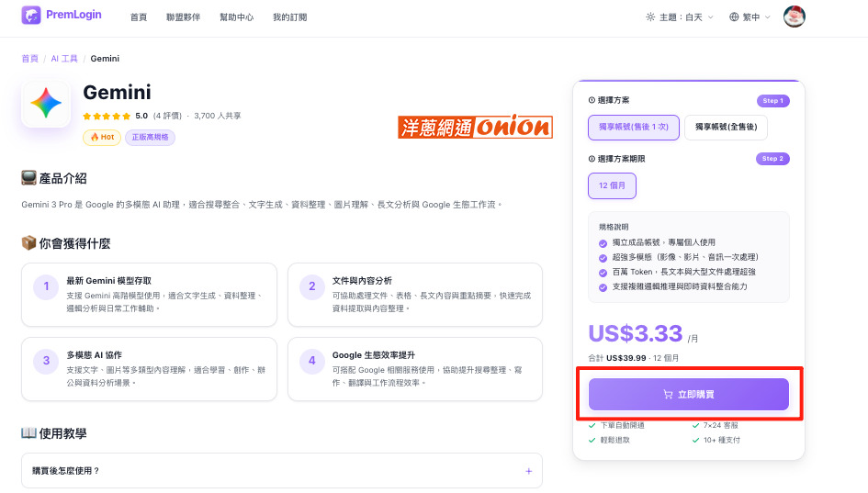Screen dimensions: 868x493
Task: Click the five-star rating icons
Action: (x=107, y=117)
